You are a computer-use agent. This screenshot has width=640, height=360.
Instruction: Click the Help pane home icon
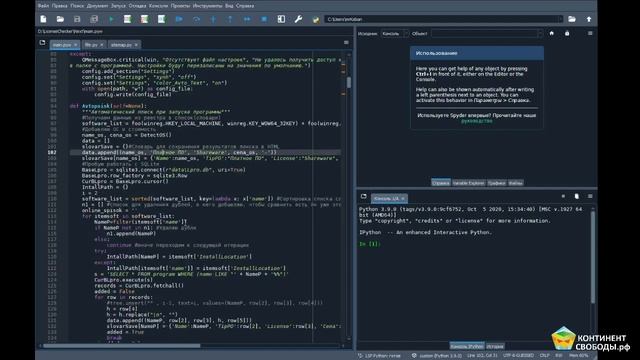click(x=552, y=33)
